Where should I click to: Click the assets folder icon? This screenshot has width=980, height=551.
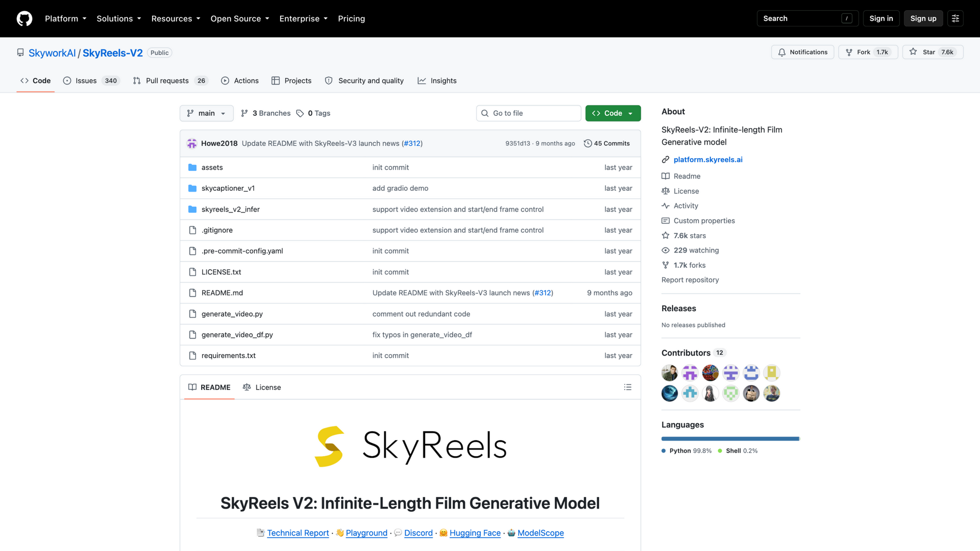pos(192,167)
